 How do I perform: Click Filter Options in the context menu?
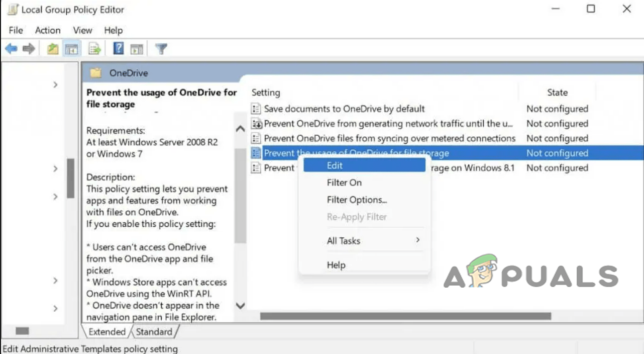357,200
